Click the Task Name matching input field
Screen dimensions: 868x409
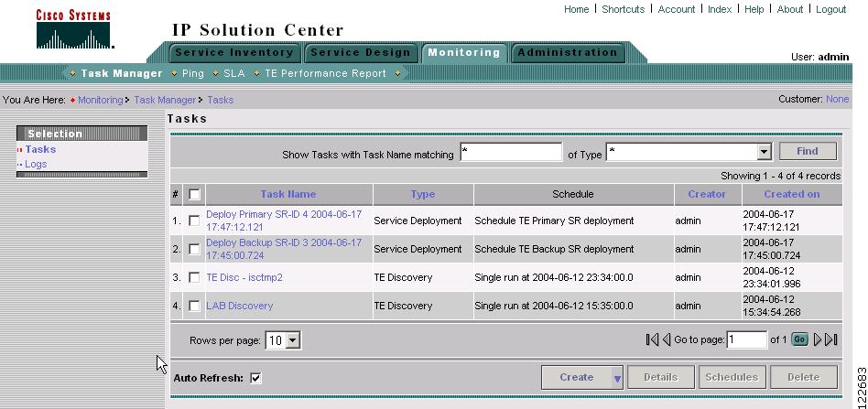pos(511,152)
